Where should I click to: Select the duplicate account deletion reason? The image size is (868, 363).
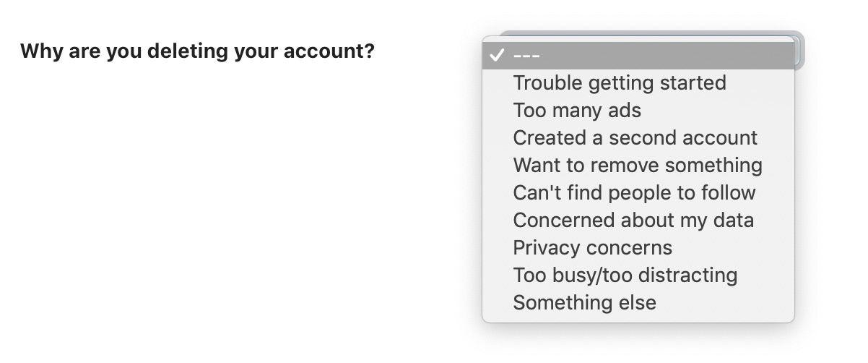pos(635,138)
